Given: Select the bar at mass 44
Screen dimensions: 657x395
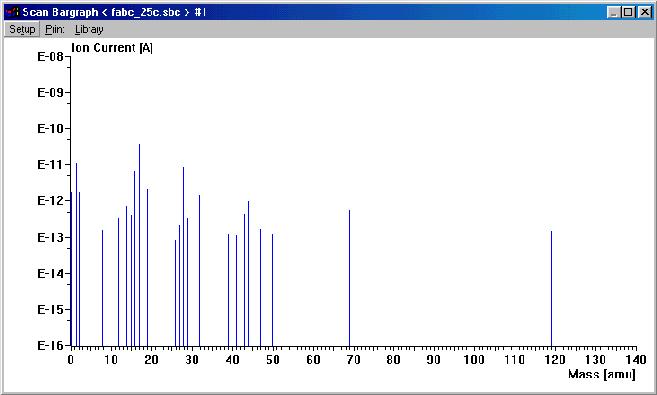Looking at the screenshot, I should (x=248, y=274).
